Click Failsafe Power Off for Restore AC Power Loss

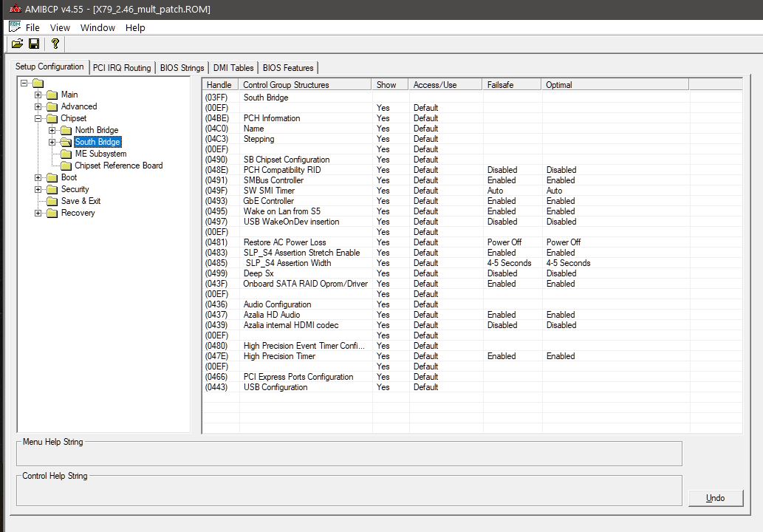pos(504,242)
